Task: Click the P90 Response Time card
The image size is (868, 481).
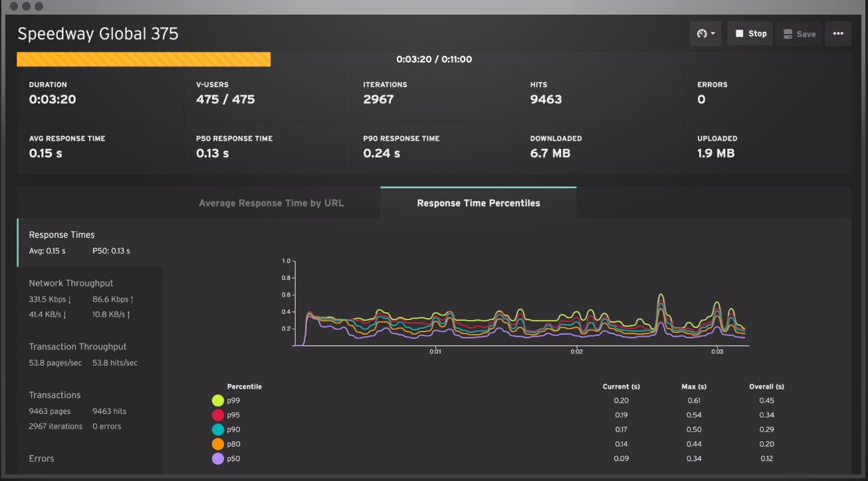Action: [434, 147]
